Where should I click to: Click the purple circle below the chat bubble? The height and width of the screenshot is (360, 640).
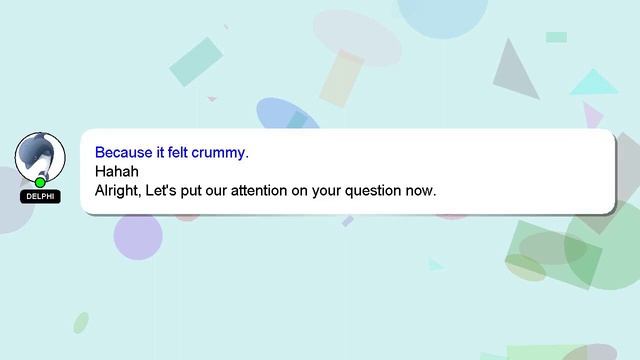click(x=138, y=237)
